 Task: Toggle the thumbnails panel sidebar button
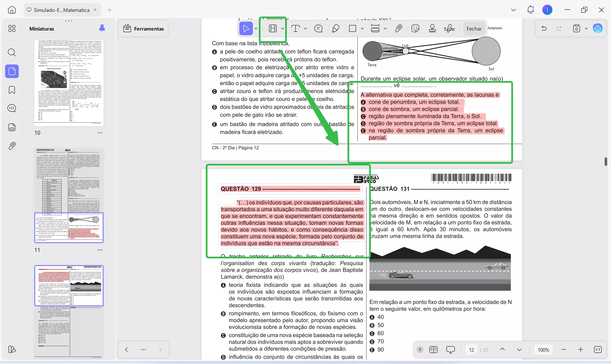(12, 71)
